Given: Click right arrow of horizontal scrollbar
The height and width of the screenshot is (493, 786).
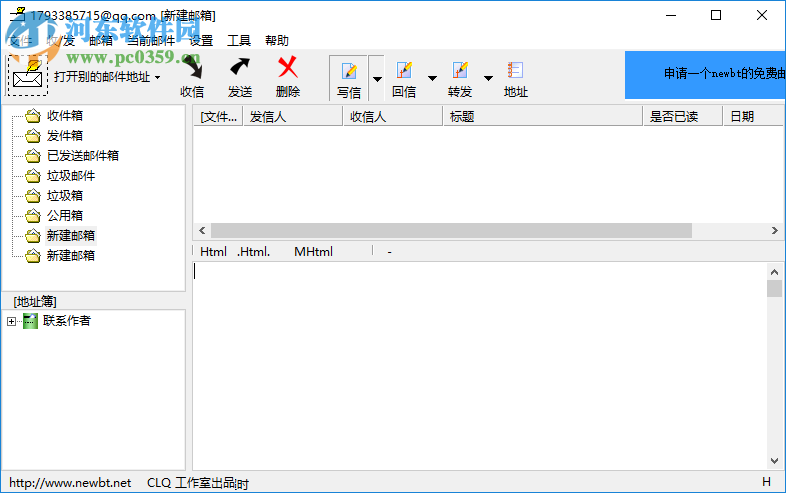Looking at the screenshot, I should click(x=774, y=231).
